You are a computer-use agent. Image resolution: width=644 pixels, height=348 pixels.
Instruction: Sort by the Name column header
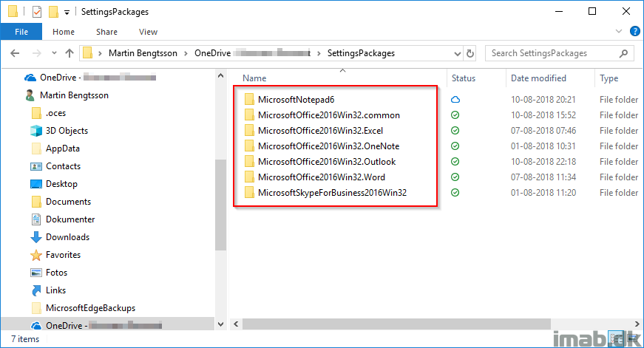click(x=254, y=78)
